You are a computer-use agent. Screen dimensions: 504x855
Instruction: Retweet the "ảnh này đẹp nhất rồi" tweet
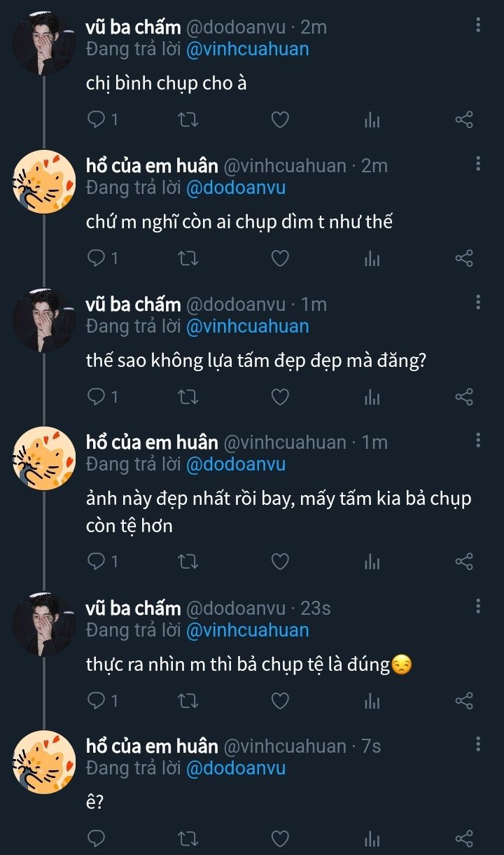[x=188, y=561]
